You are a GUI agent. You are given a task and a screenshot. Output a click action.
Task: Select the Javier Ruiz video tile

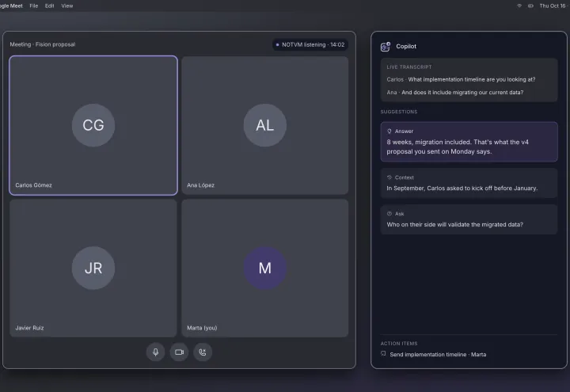(x=93, y=268)
